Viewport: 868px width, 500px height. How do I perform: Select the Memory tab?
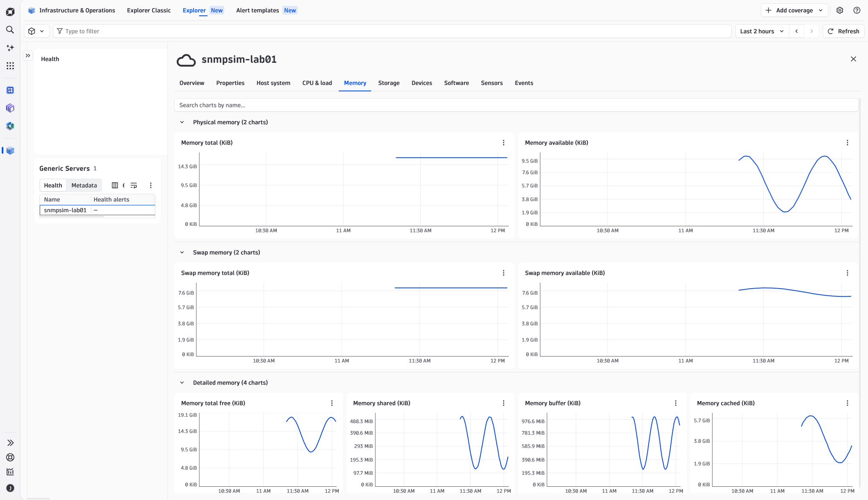(x=355, y=83)
